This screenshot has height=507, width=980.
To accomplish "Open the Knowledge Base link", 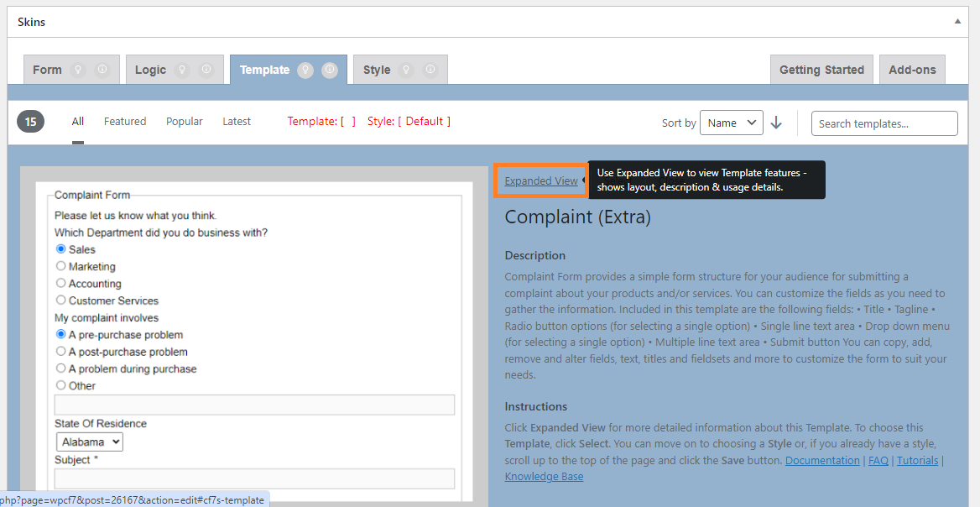I will pos(544,477).
